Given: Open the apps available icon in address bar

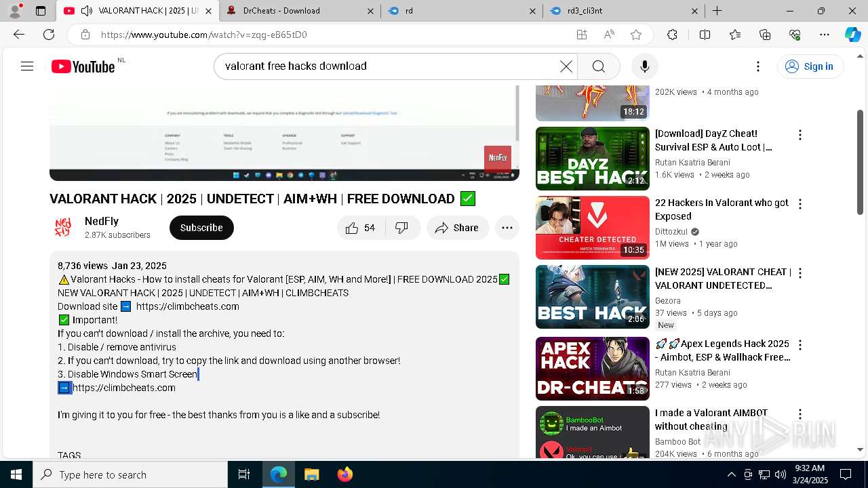Looking at the screenshot, I should [x=581, y=35].
